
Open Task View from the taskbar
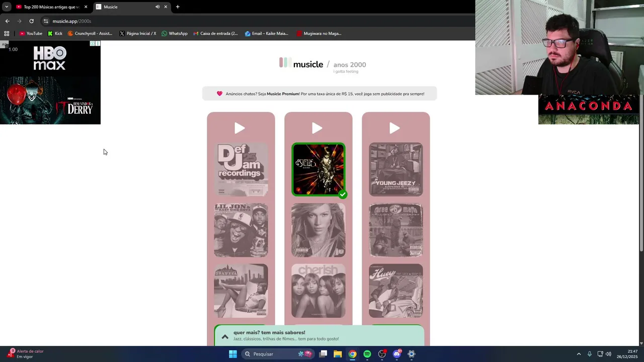pos(324,354)
